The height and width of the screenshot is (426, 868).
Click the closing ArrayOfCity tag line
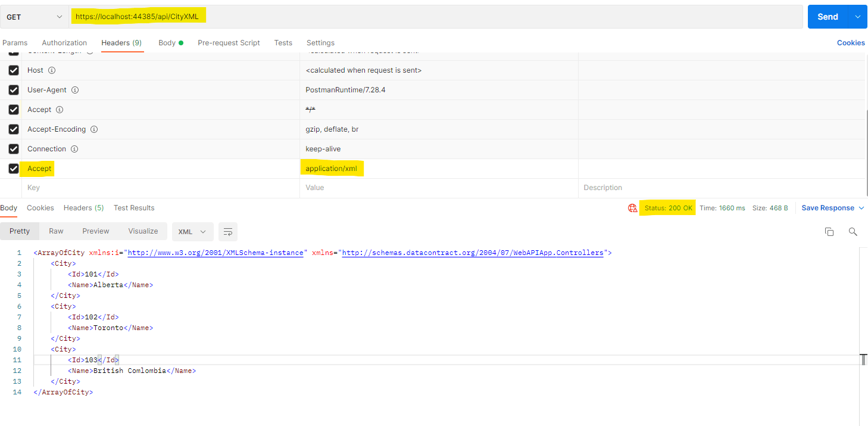coord(64,392)
